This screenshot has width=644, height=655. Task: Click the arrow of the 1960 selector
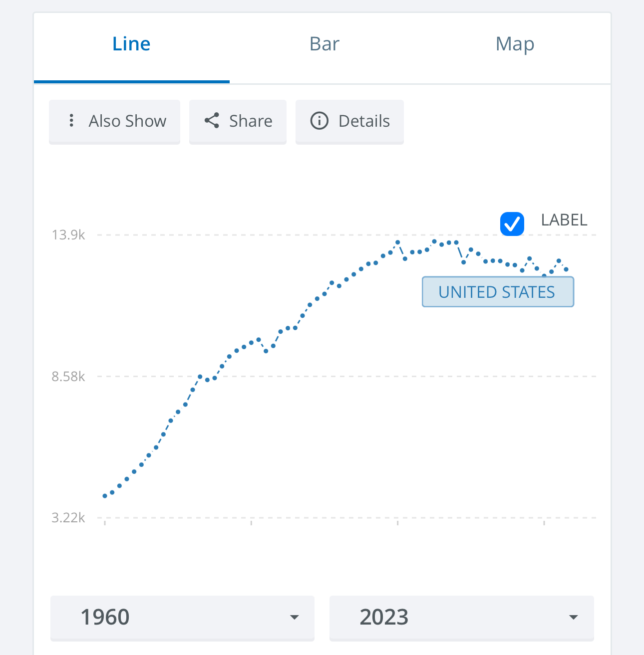pyautogui.click(x=295, y=618)
